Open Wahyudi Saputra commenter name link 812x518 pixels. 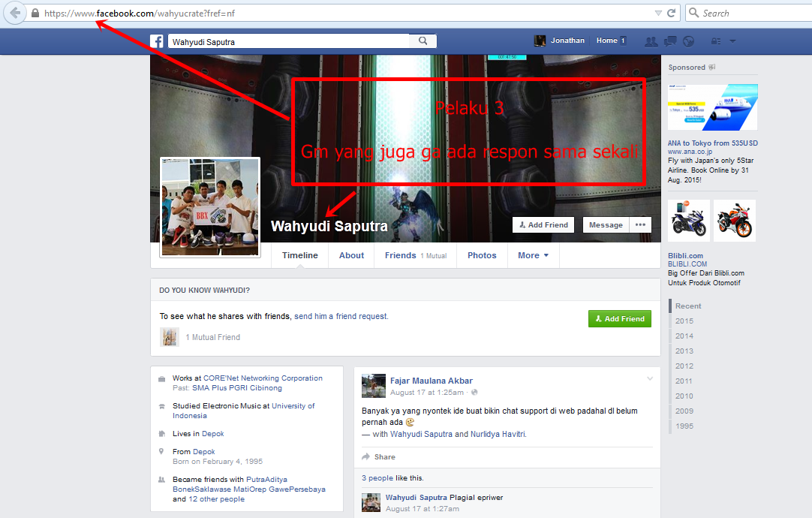(416, 497)
